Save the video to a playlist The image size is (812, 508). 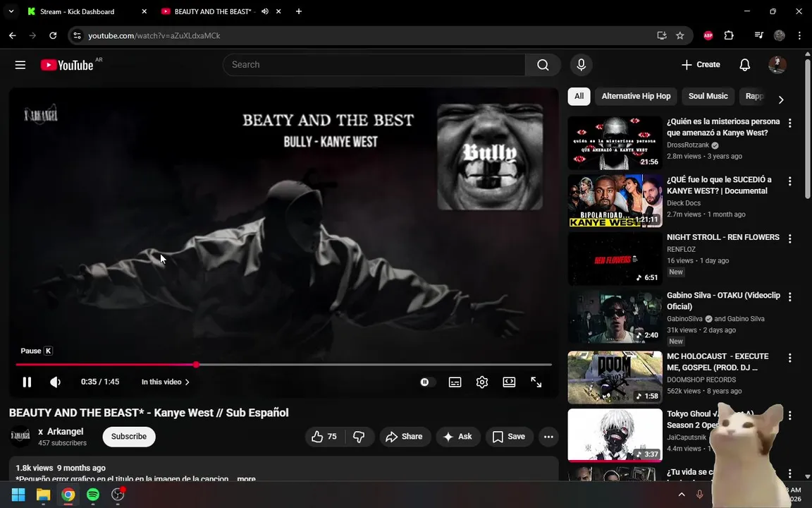pos(508,437)
